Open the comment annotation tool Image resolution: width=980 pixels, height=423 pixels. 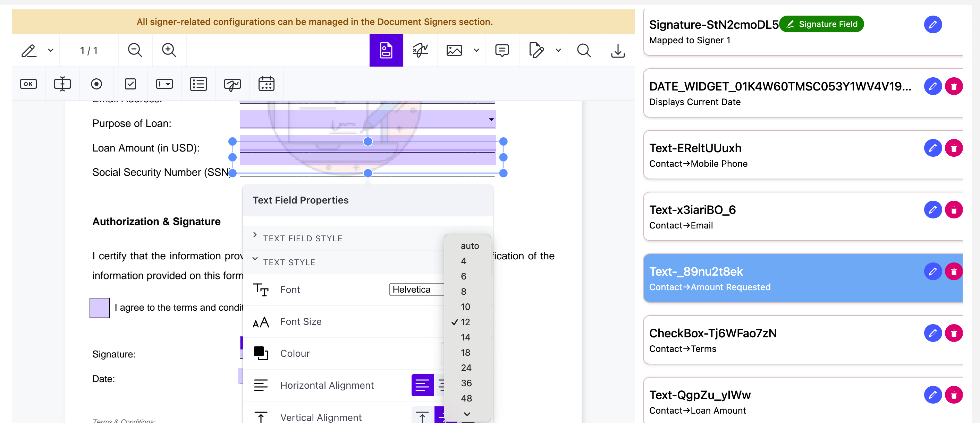pyautogui.click(x=502, y=51)
